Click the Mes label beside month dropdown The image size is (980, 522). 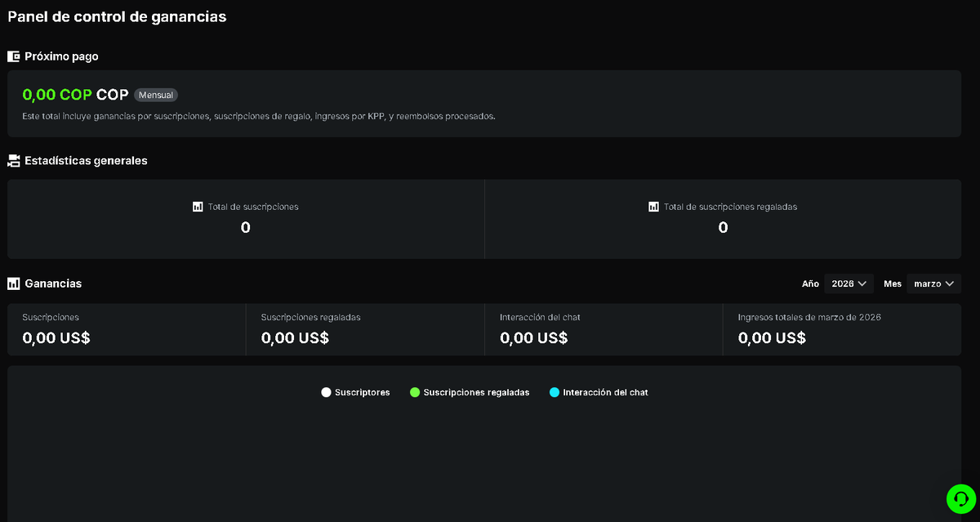tap(893, 283)
